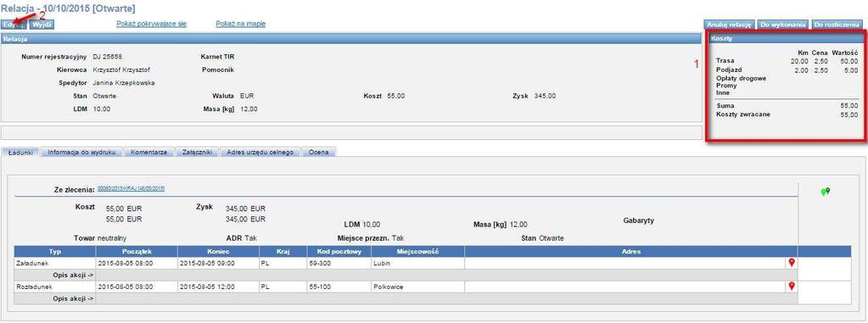868x323 pixels.
Task: Click the Lubin city cell
Action: [418, 264]
